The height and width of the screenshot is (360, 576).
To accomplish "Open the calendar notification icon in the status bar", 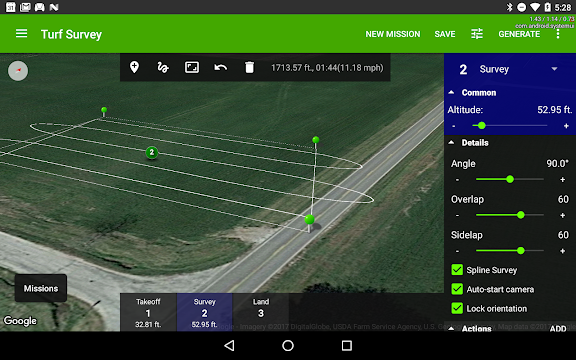I will pyautogui.click(x=11, y=7).
